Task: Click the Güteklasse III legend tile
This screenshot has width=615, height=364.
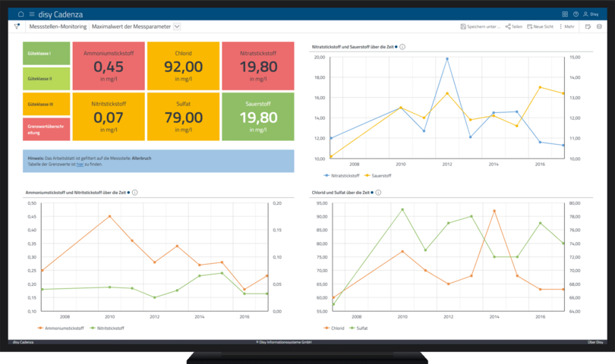Action: coord(46,104)
